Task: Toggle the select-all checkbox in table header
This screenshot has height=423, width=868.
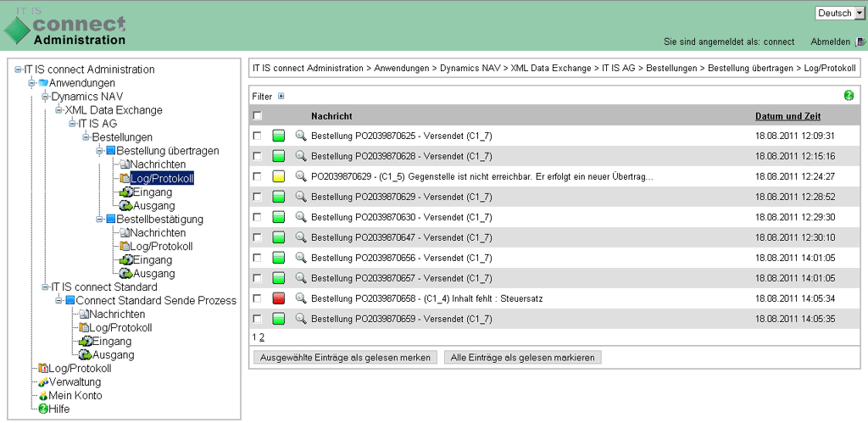Action: tap(257, 116)
